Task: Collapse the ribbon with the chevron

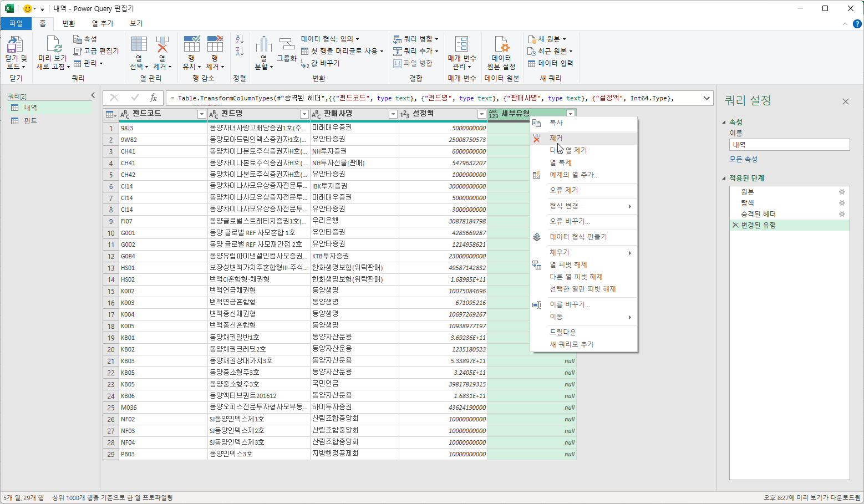Action: pyautogui.click(x=845, y=24)
